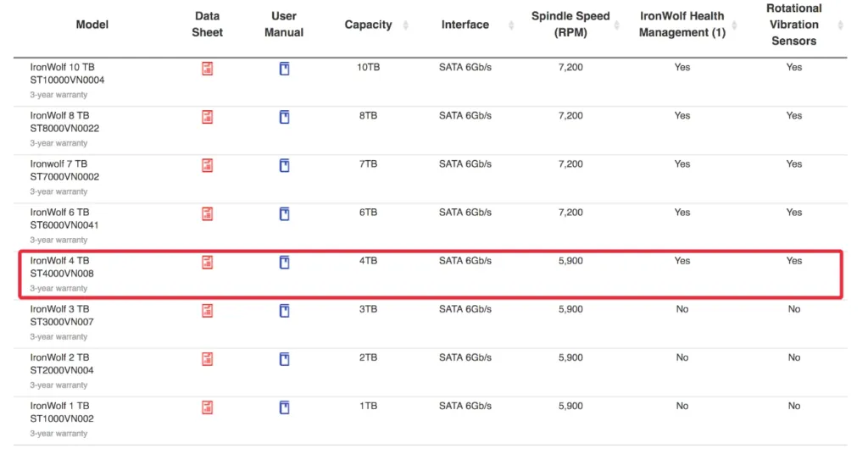Select model number ST10000VN0004
This screenshot has width=868, height=454.
67,80
